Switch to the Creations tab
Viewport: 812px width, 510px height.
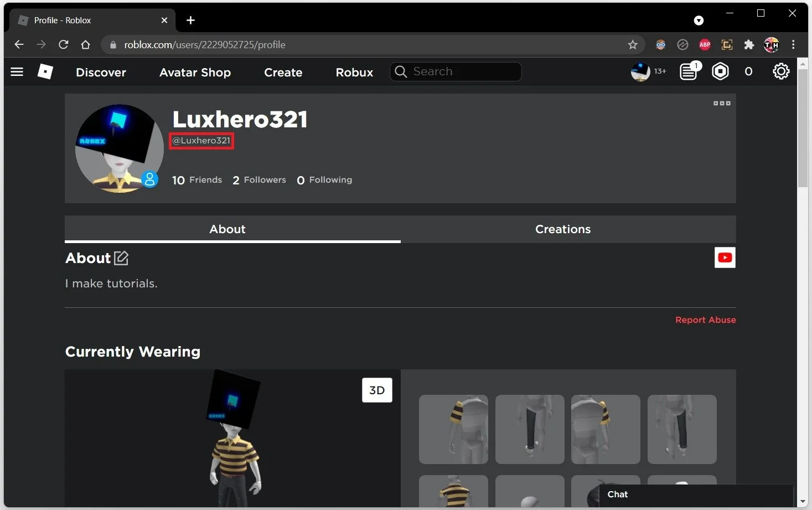tap(568, 229)
